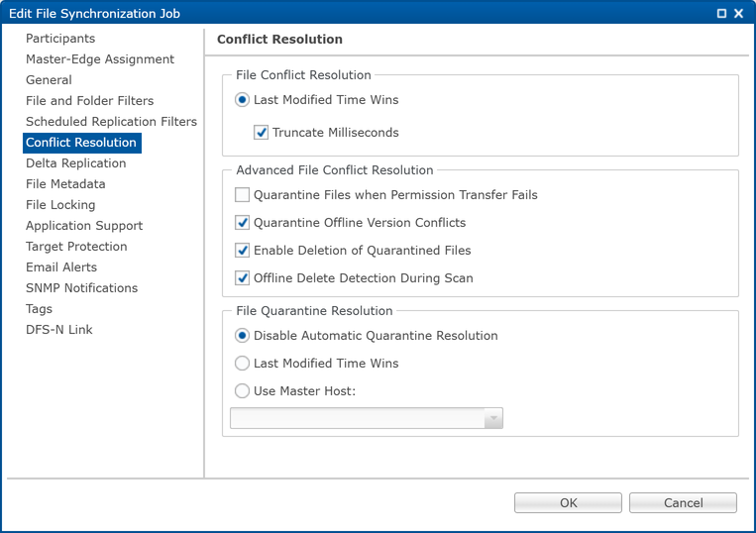Select Disable Automatic Quarantine Resolution
Viewport: 756px width, 533px height.
[x=242, y=336]
